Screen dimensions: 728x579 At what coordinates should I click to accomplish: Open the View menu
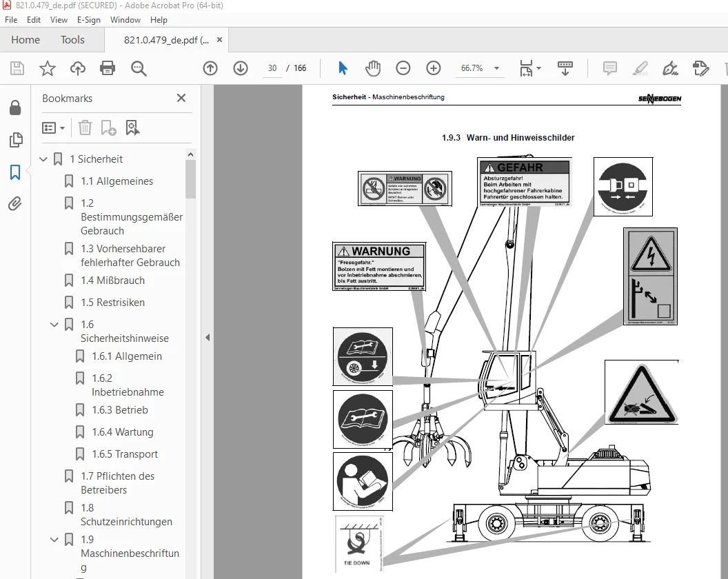click(59, 20)
